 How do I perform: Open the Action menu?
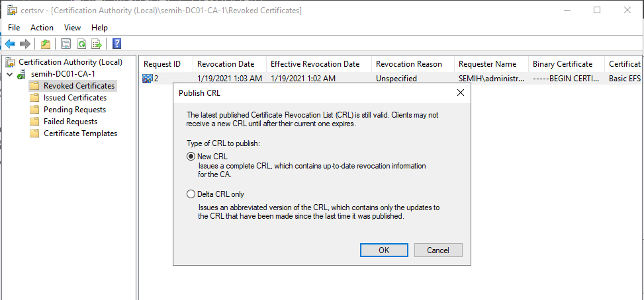click(x=42, y=28)
